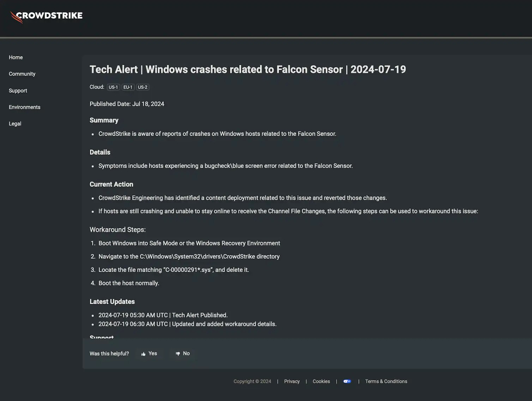Screen dimensions: 532x401
Task: Click the Summary section heading
Action: (x=104, y=120)
